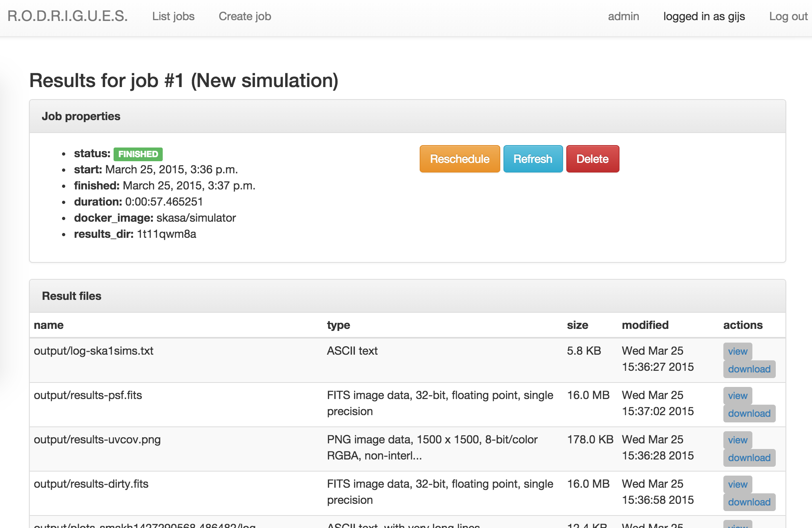Go to Create job
Viewport: 812px width, 528px height.
(244, 16)
